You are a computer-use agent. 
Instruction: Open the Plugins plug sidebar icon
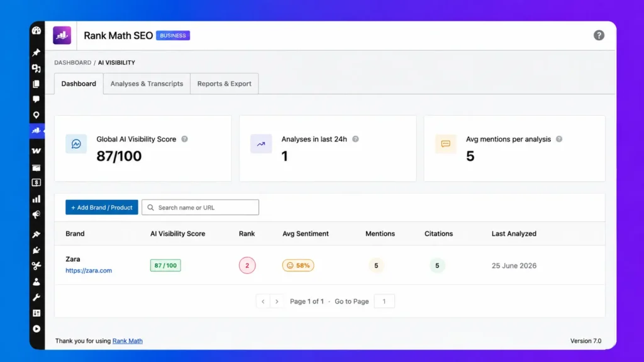pos(36,250)
